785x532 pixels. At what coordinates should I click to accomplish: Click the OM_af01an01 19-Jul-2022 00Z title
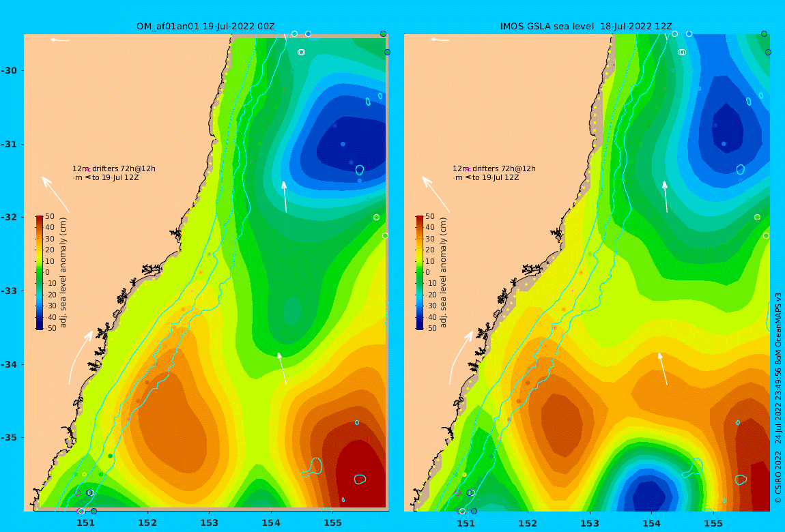click(x=205, y=27)
